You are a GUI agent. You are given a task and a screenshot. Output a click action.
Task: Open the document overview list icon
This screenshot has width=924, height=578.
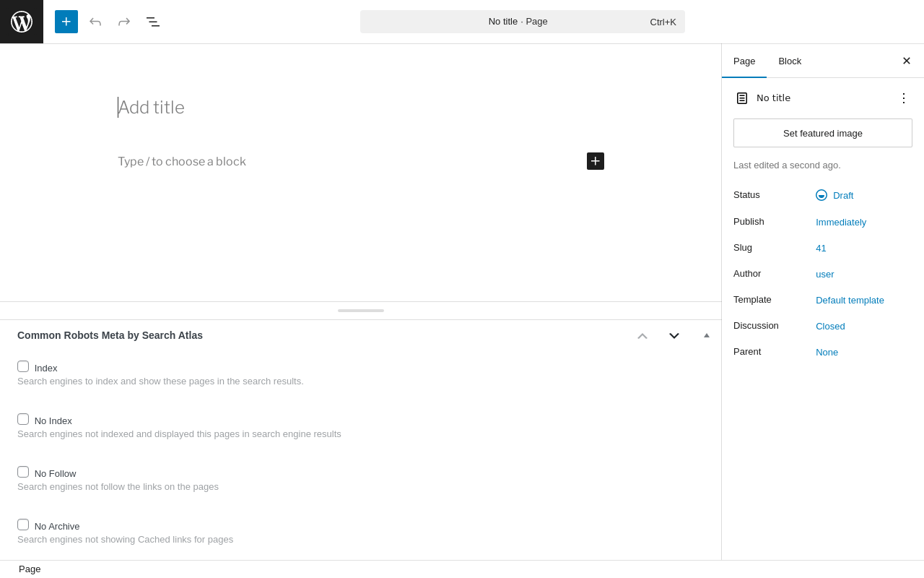click(153, 22)
